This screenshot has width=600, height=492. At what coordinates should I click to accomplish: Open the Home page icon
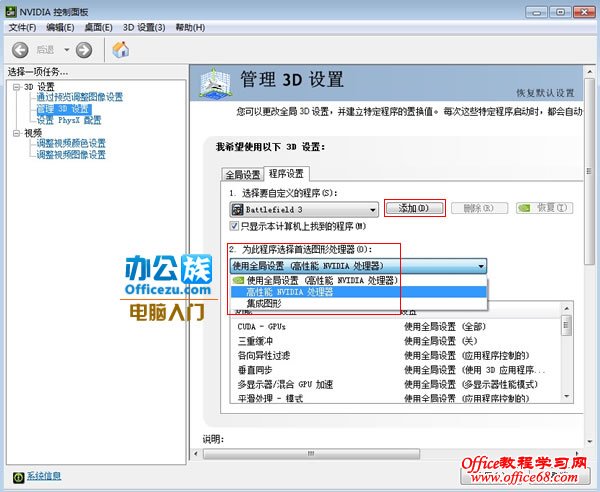tap(121, 50)
